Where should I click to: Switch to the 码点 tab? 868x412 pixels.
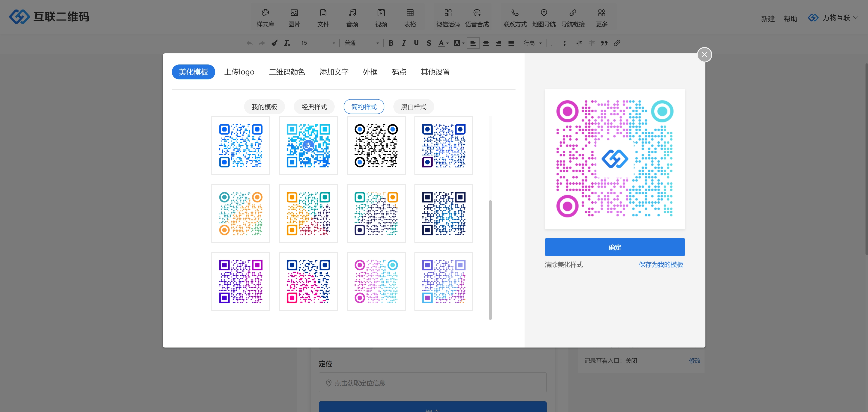click(399, 72)
